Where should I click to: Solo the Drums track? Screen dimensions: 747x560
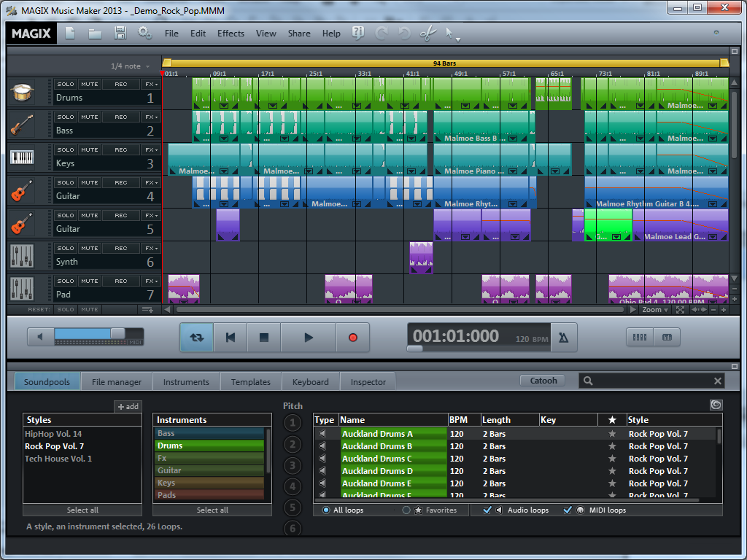[x=65, y=85]
